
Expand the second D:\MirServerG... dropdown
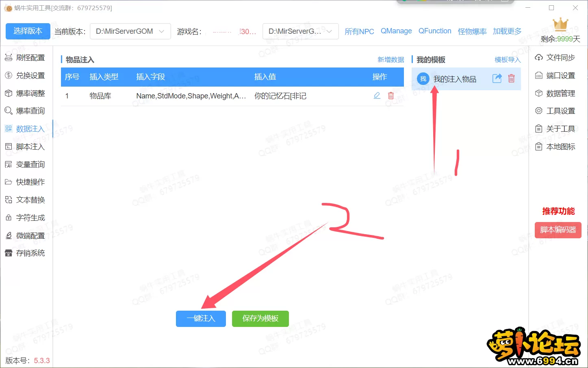coord(300,31)
